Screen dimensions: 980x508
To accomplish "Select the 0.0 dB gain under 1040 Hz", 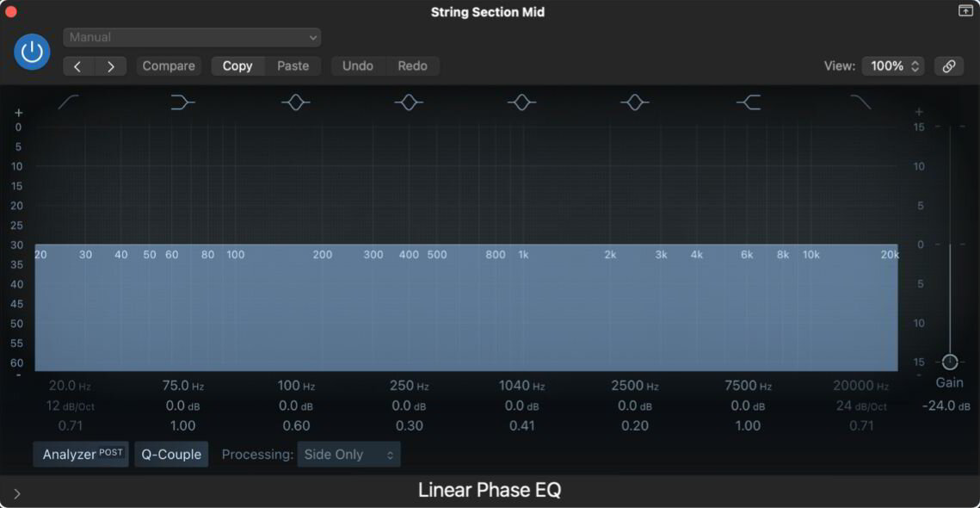I will [522, 406].
